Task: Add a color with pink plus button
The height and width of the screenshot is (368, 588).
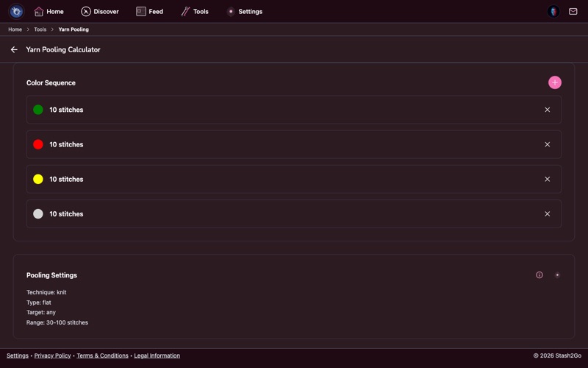Action: [x=555, y=82]
